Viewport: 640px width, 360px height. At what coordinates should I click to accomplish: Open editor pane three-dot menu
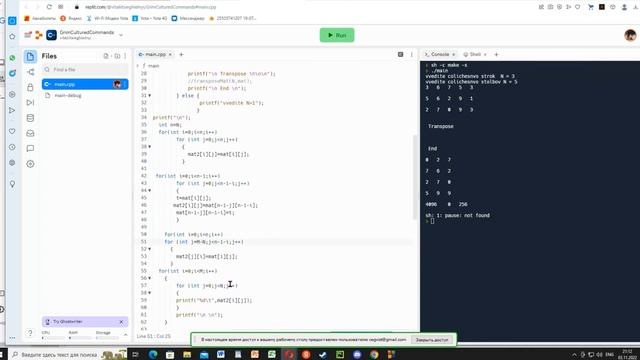pos(411,54)
